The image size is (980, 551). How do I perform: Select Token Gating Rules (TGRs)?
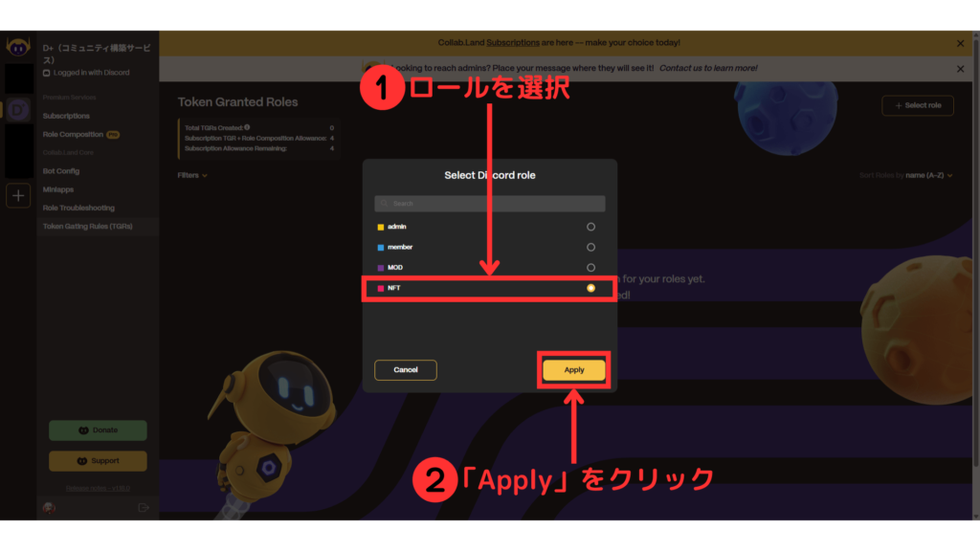tap(87, 226)
